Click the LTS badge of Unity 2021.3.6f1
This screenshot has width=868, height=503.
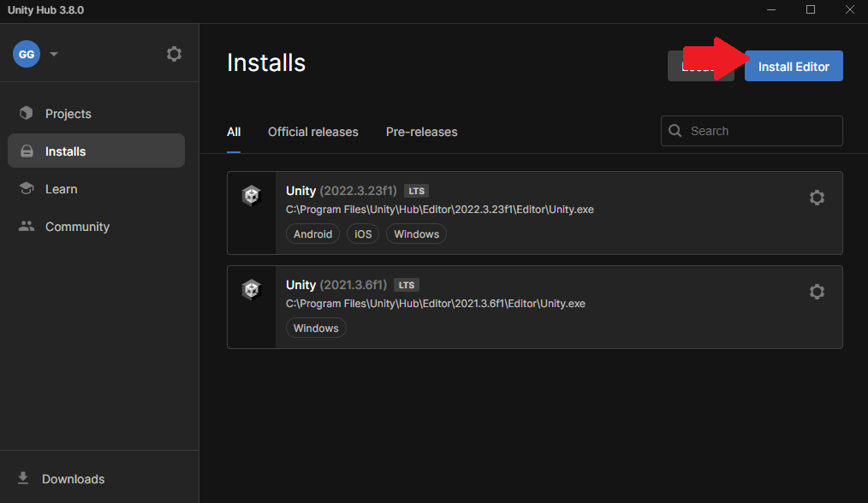click(x=407, y=285)
